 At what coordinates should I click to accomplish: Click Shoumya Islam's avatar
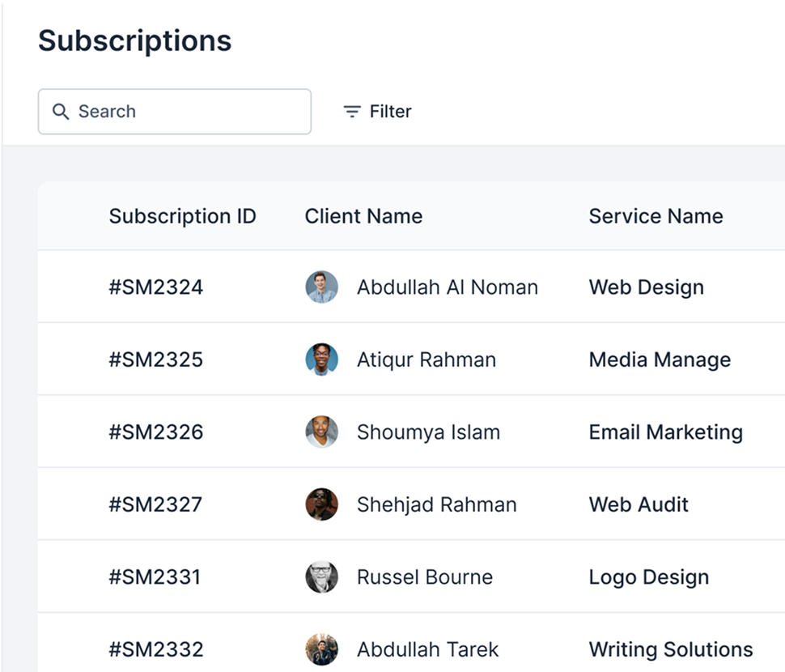[x=322, y=432]
